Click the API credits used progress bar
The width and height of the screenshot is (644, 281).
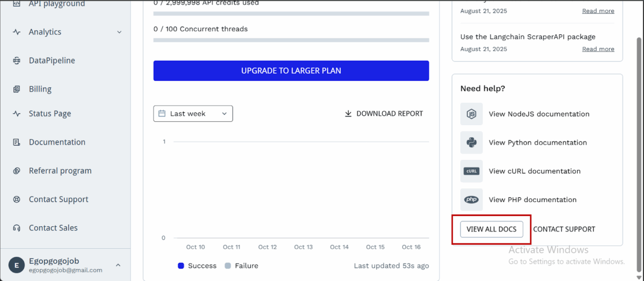[x=291, y=14]
